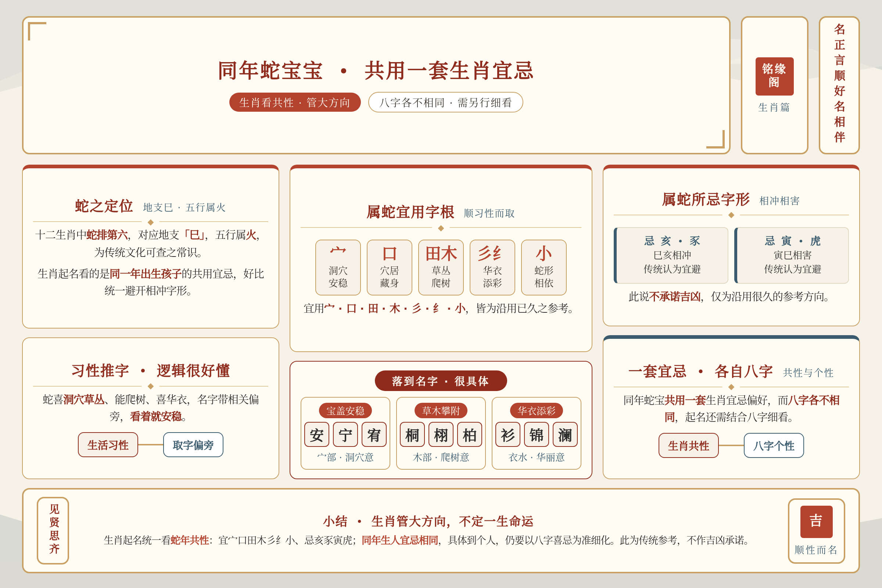Click the 属蛇宜用字根 section heading
The height and width of the screenshot is (588, 882).
[410, 212]
